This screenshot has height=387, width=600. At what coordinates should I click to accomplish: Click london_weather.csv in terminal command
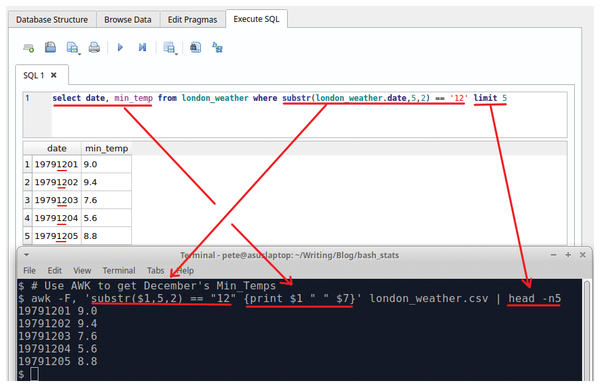pos(429,299)
